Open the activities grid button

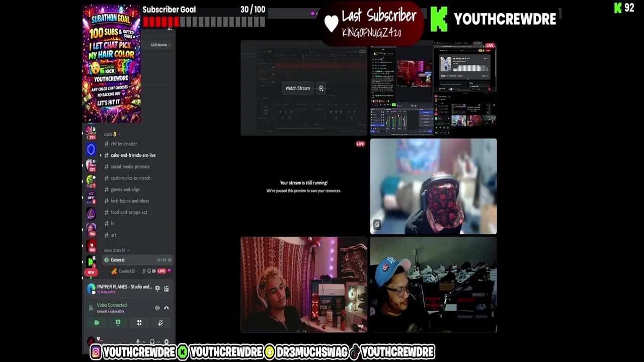[139, 323]
